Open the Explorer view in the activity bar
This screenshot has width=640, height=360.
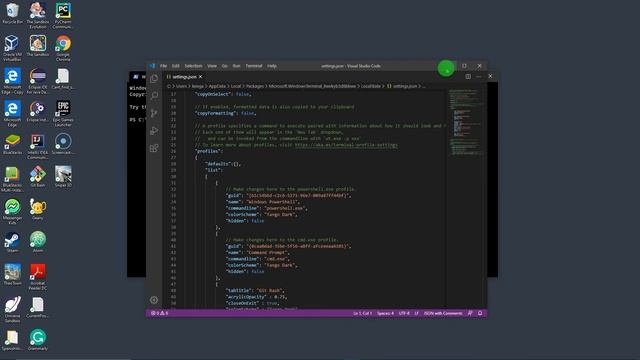(x=154, y=78)
